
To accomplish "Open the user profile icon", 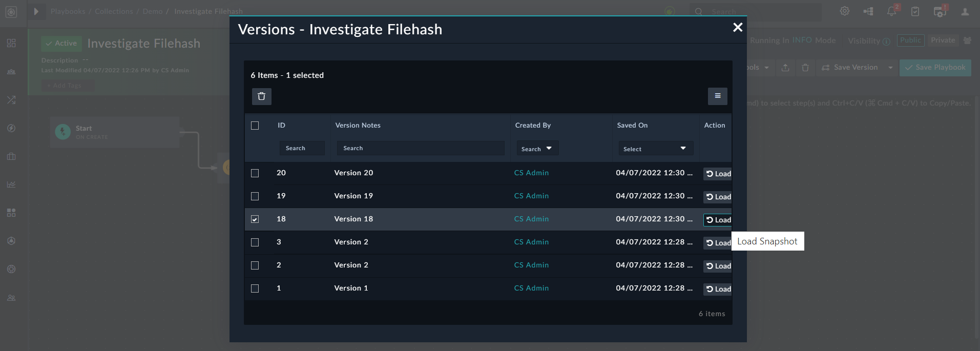I will coord(965,11).
